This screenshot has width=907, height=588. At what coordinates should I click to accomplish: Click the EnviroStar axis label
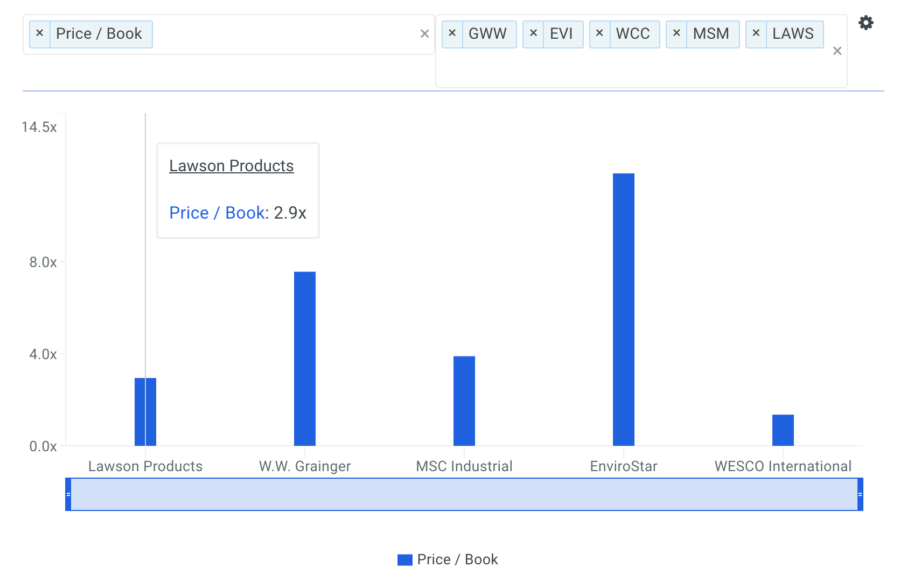coord(624,466)
